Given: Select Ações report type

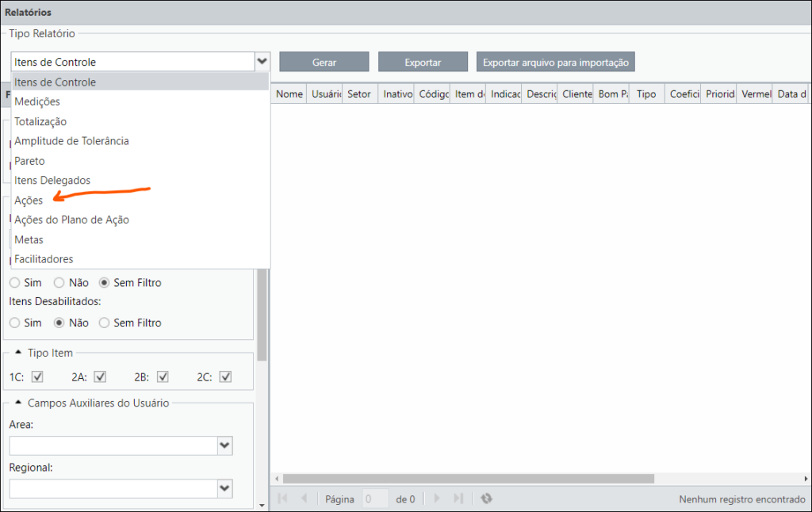Looking at the screenshot, I should [140, 200].
